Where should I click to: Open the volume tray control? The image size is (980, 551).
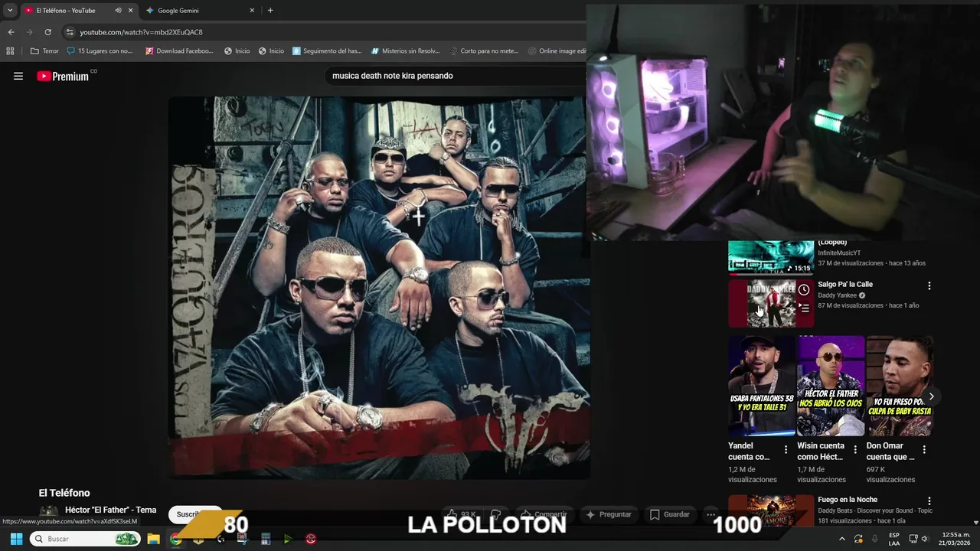tap(924, 539)
